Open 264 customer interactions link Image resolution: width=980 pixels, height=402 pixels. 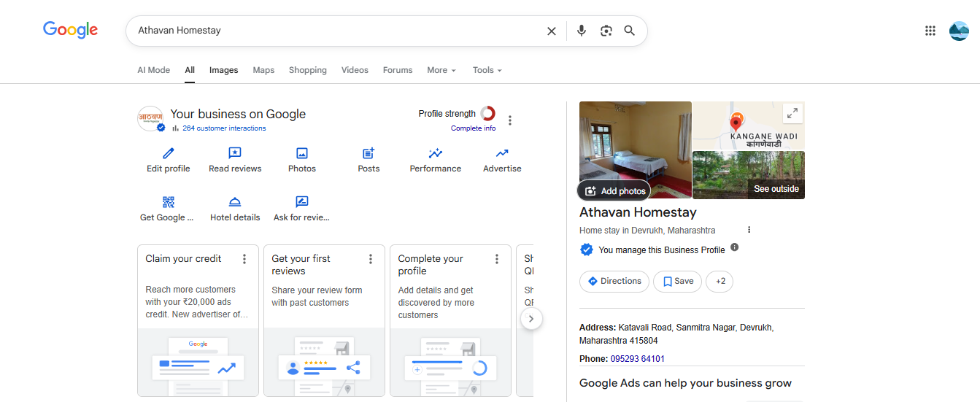[x=224, y=128]
